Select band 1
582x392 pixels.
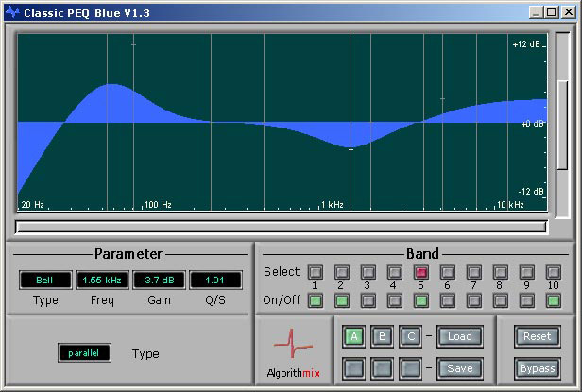pyautogui.click(x=316, y=272)
